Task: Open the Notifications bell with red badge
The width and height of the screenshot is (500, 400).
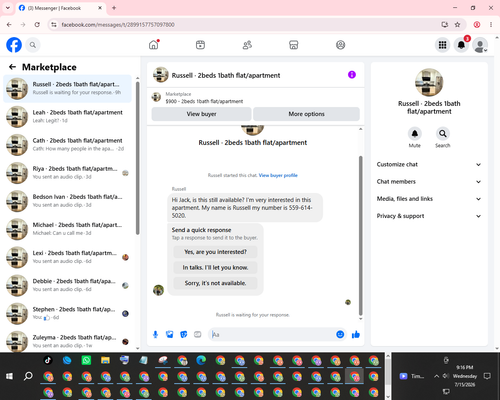Action: pos(461,45)
